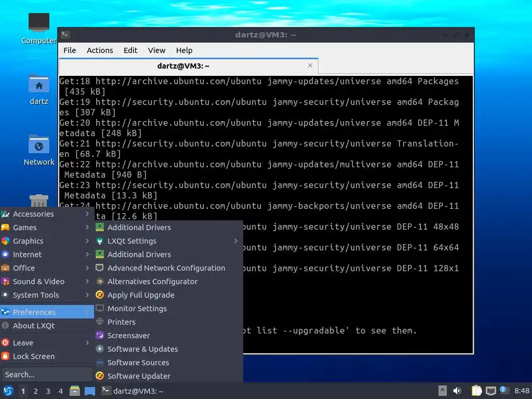Expand the Sound & Video submenu arrow
532x399 pixels.
pos(87,281)
